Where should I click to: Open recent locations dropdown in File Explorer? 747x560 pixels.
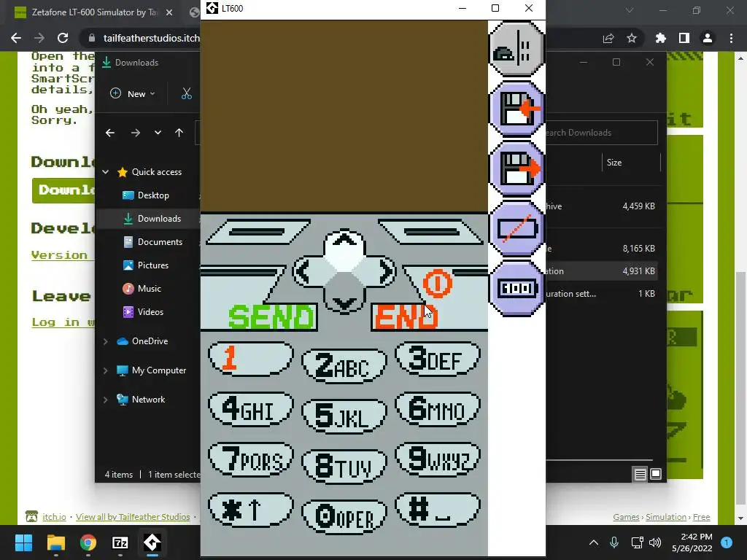158,133
